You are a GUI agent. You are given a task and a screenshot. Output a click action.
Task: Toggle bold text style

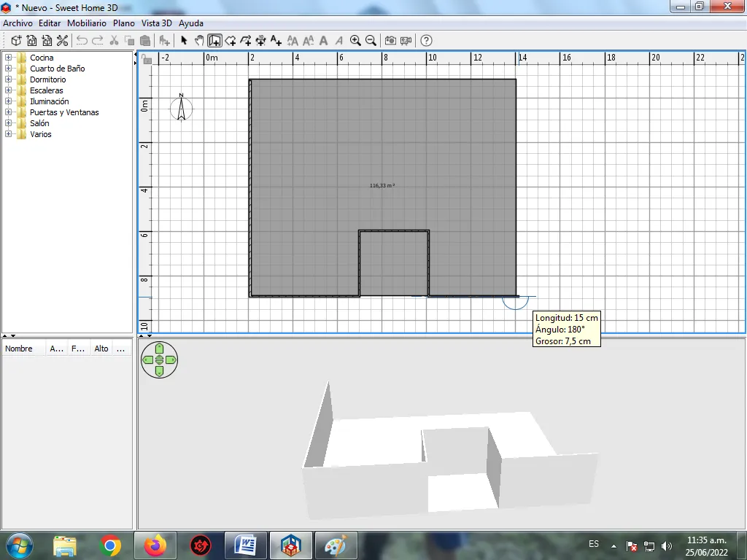click(323, 41)
